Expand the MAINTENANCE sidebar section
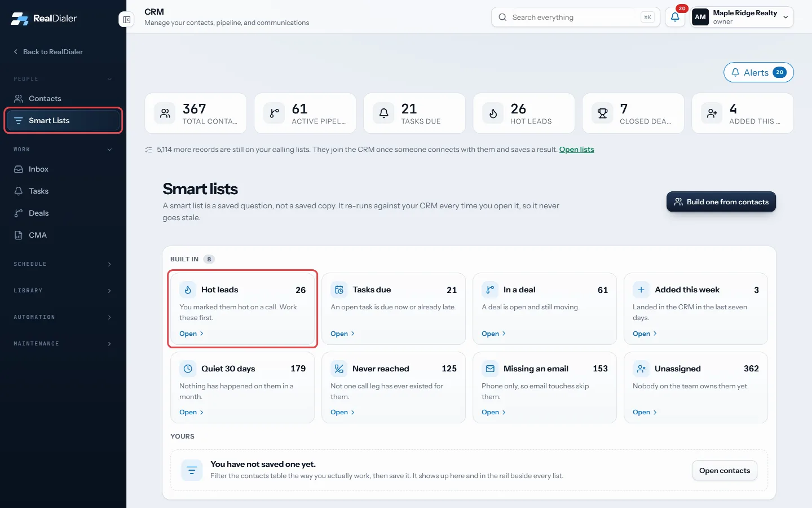The image size is (812, 508). coord(63,344)
